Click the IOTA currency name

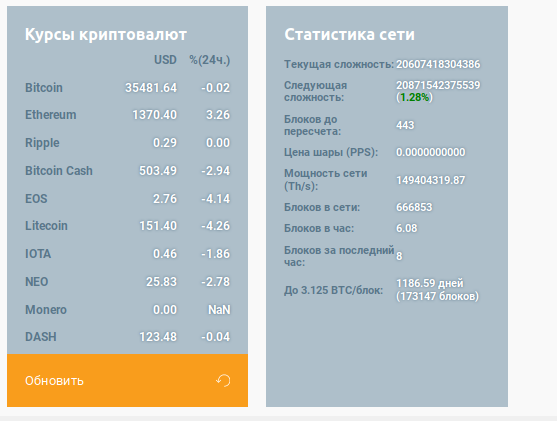click(x=38, y=254)
